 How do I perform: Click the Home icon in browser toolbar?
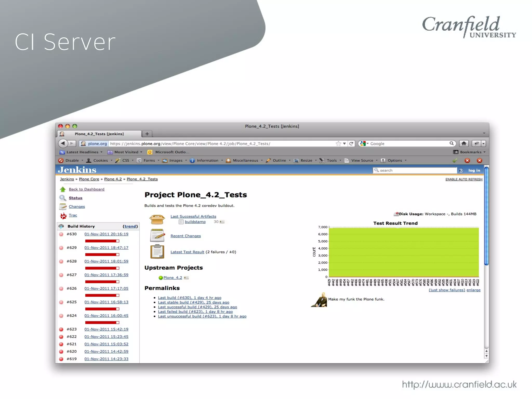464,143
